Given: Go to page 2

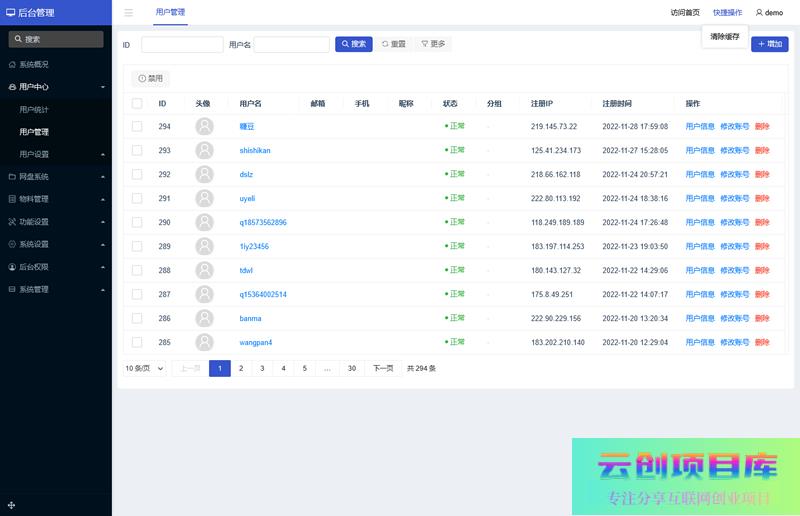Looking at the screenshot, I should pos(241,368).
